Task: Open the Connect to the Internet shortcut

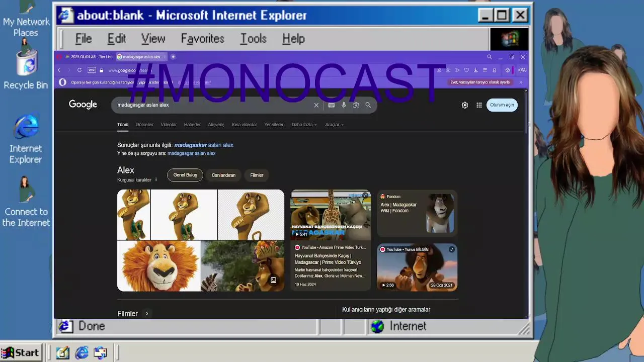Action: click(x=26, y=202)
